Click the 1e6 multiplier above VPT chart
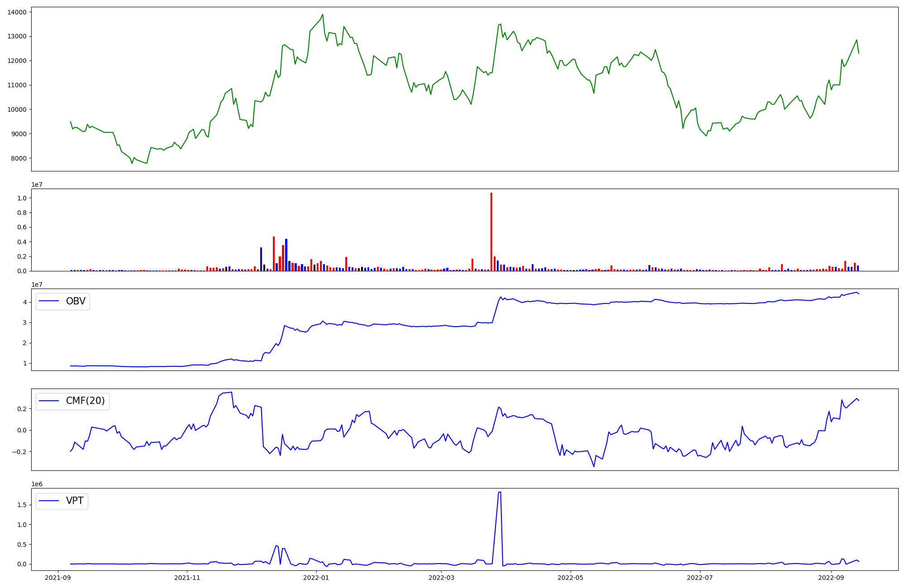The image size is (905, 588). point(37,484)
